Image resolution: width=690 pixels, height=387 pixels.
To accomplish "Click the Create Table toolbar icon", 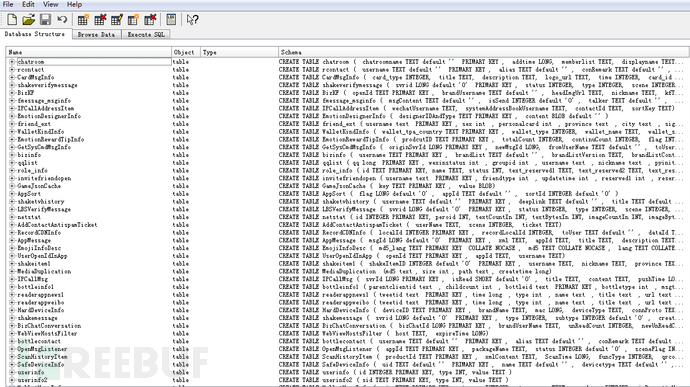I will pyautogui.click(x=83, y=19).
